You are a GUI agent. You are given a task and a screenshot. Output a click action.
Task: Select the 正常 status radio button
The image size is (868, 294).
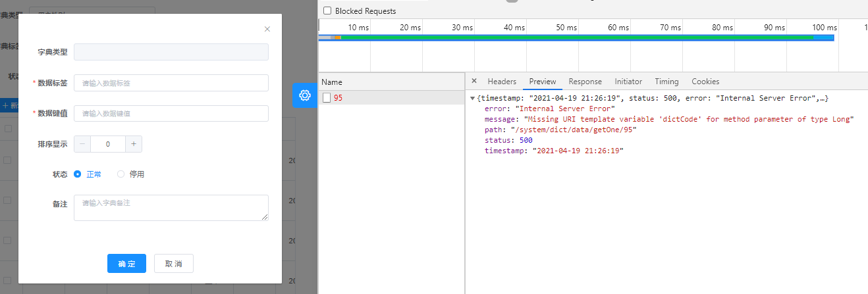tap(78, 174)
